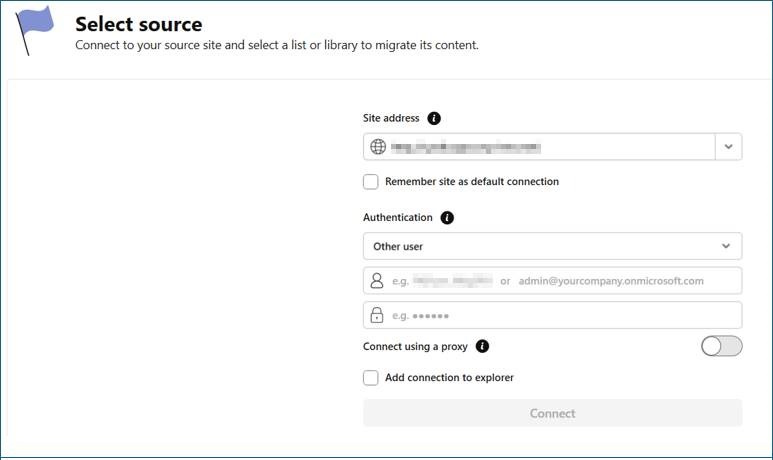Click the info icon next to Authentication

pyautogui.click(x=447, y=217)
